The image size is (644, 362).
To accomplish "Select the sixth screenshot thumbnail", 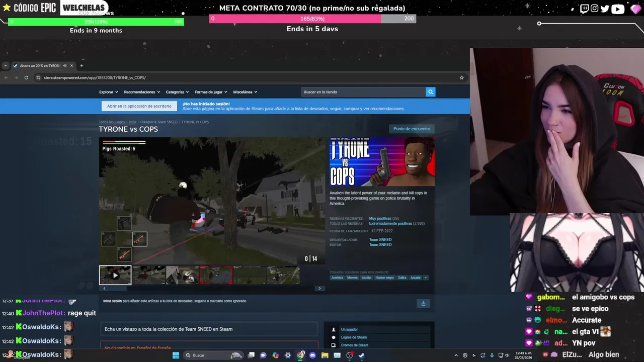I will point(283,276).
